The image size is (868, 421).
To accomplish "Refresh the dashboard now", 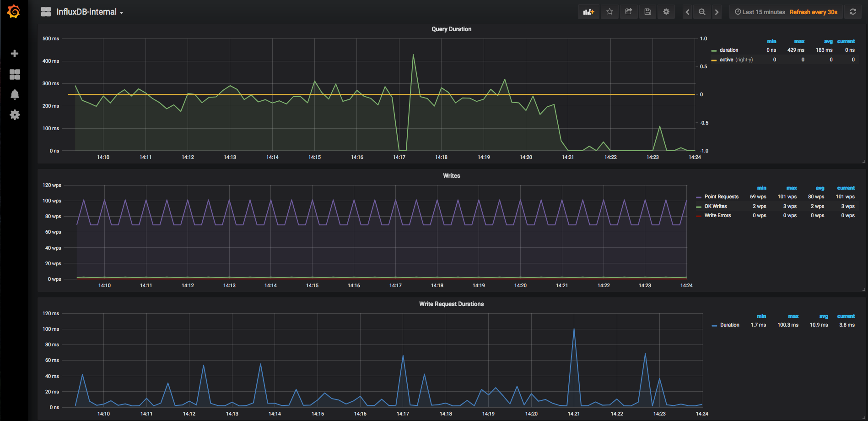I will 853,12.
